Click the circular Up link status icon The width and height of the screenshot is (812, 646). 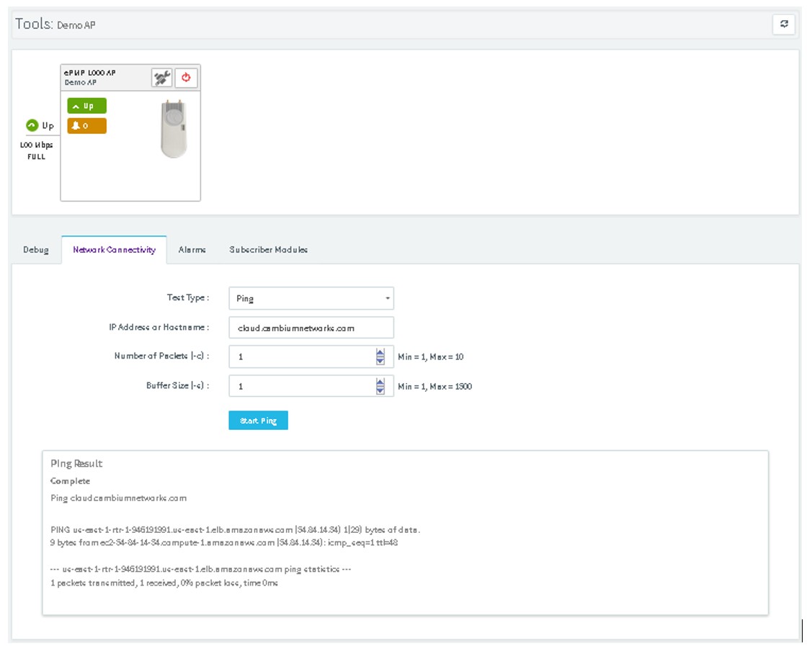31,125
